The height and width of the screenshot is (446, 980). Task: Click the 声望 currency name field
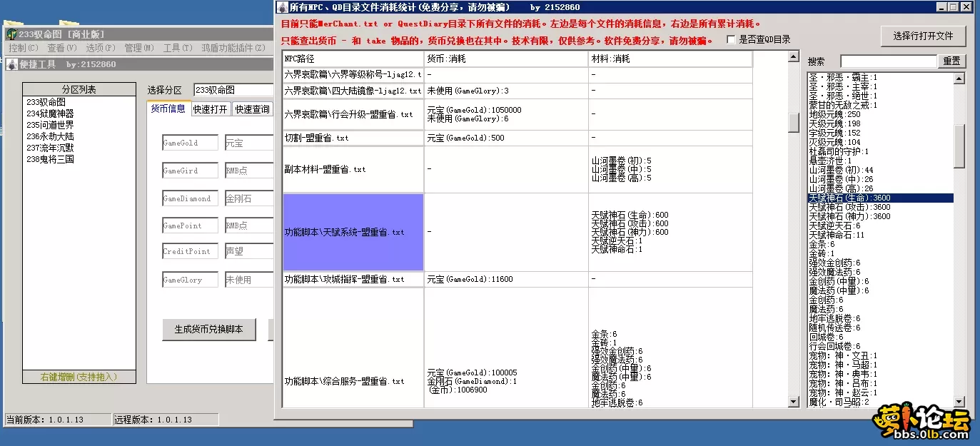coord(250,251)
